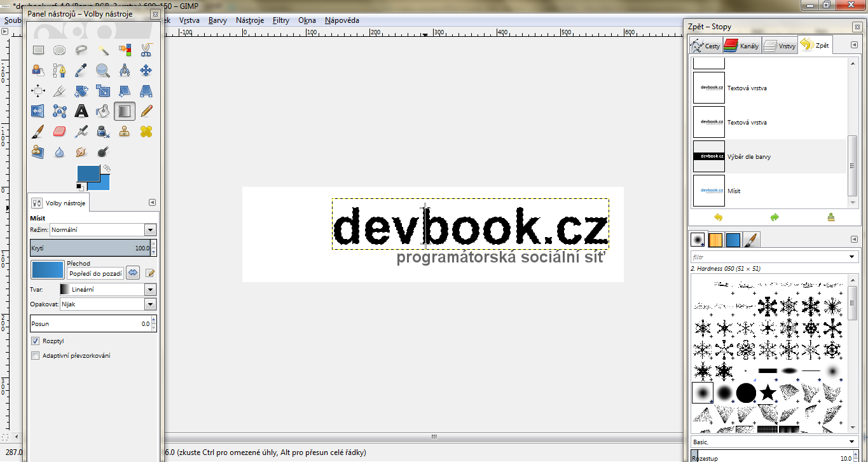Screen dimensions: 868x462
Task: Select the Blur/Sharpen droplet tool
Action: (x=60, y=152)
